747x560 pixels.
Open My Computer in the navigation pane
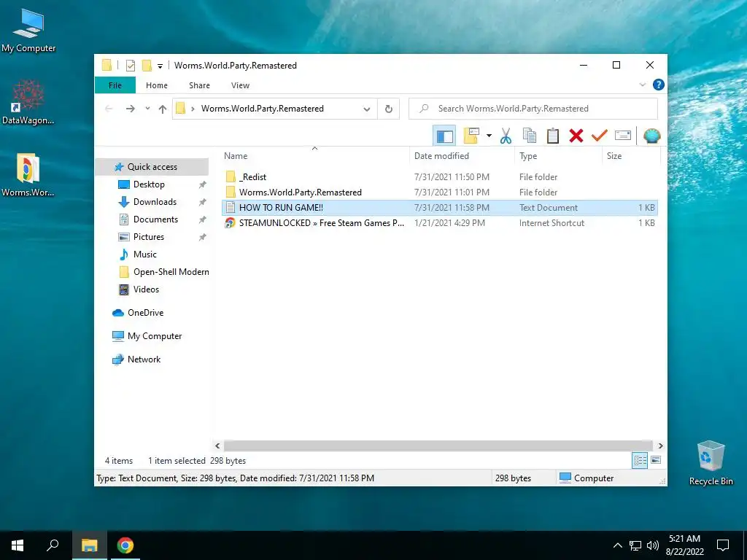tap(155, 336)
